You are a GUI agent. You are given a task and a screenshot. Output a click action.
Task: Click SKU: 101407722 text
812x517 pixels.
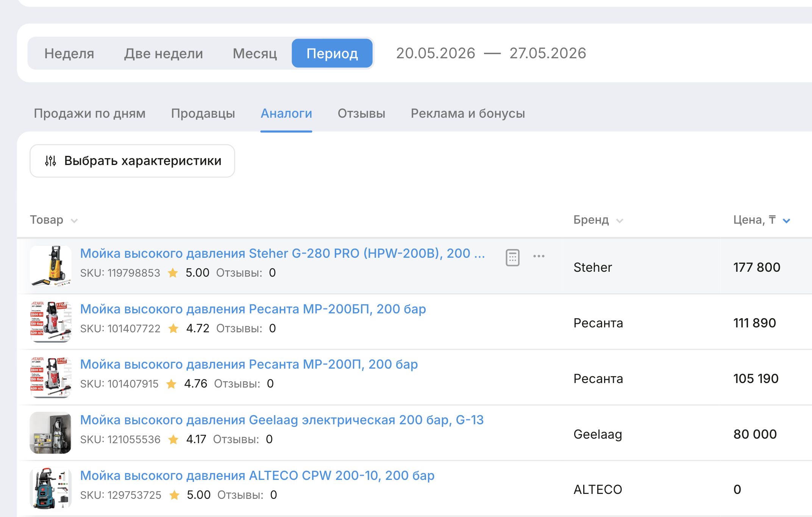[x=120, y=329]
